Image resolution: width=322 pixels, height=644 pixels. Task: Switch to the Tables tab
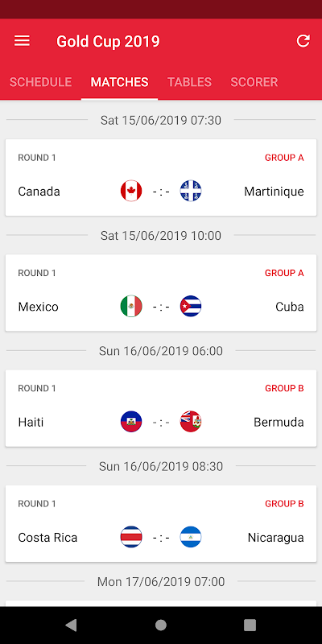click(x=189, y=82)
